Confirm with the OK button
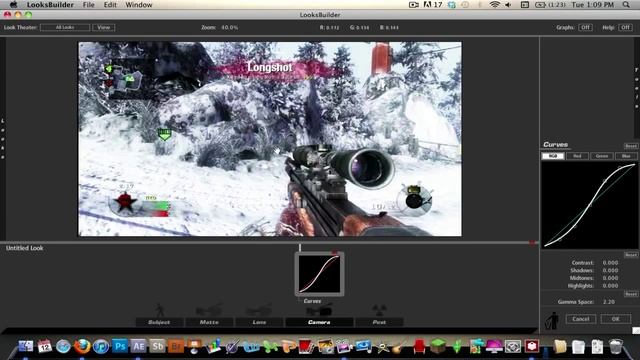Screen dimensions: 640x360 pos(616,319)
